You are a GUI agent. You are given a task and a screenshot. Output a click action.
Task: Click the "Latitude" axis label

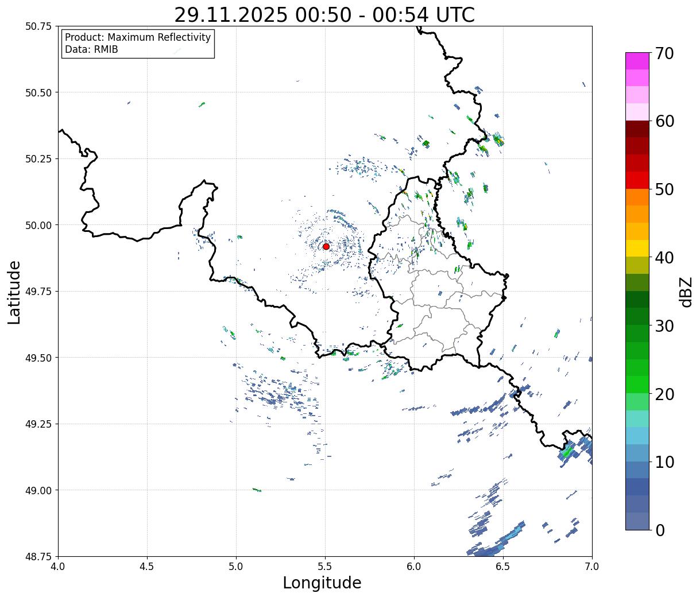point(14,292)
